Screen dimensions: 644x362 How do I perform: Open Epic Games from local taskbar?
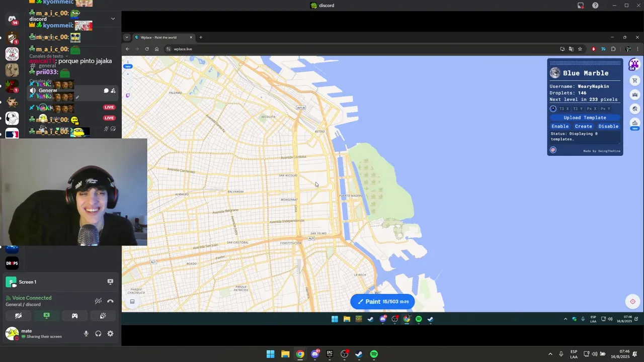330,354
